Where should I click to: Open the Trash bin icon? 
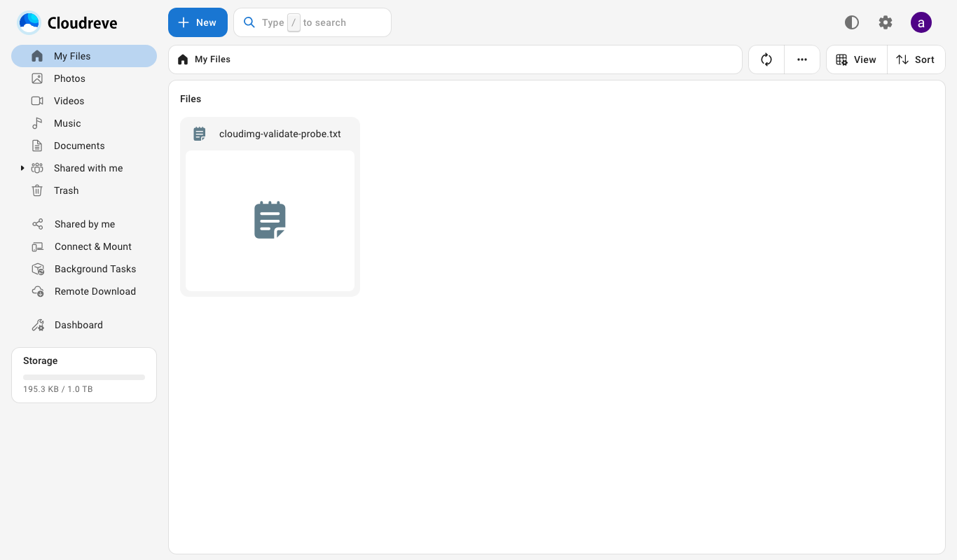[37, 190]
